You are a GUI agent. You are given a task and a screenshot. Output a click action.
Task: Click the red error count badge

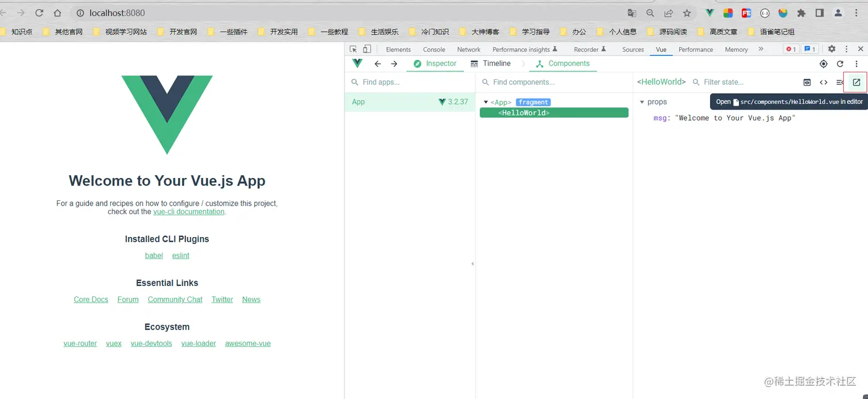pyautogui.click(x=791, y=49)
